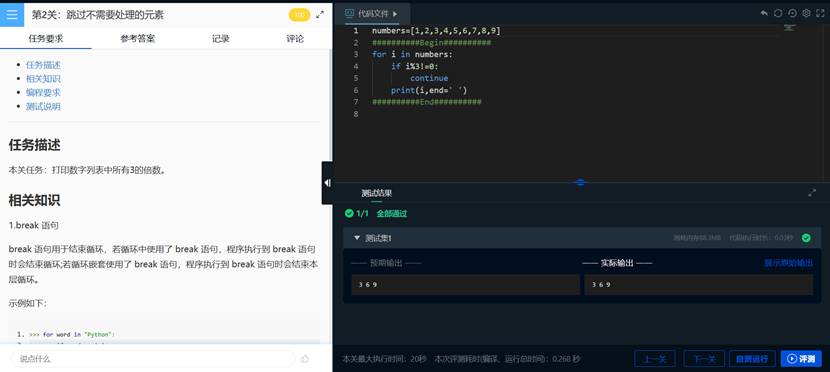Click the green check icon beside 1/1

click(x=349, y=213)
